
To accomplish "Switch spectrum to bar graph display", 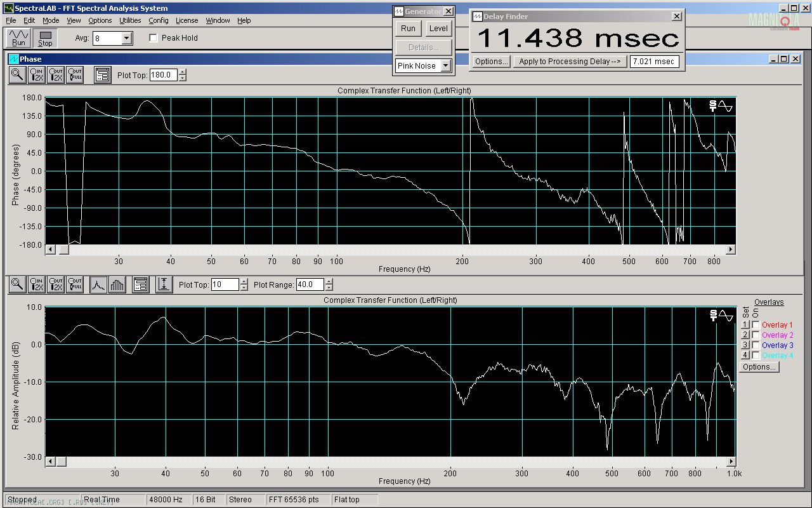I will (x=117, y=284).
